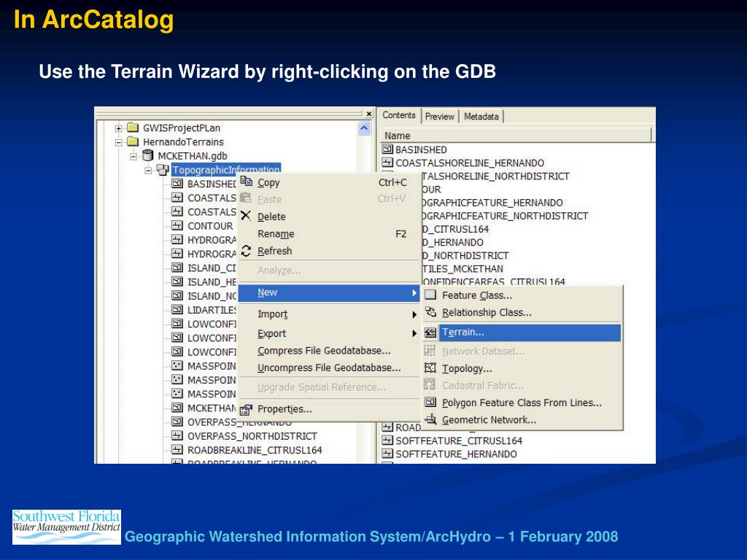Click the Topology icon in submenu
The image size is (747, 560).
point(430,367)
